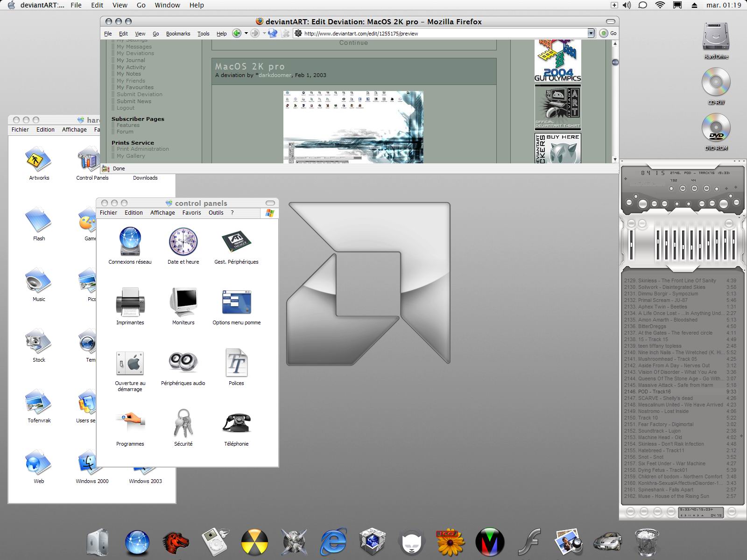This screenshot has height=560, width=747.
Task: Open the Trash in the dock
Action: (x=647, y=541)
